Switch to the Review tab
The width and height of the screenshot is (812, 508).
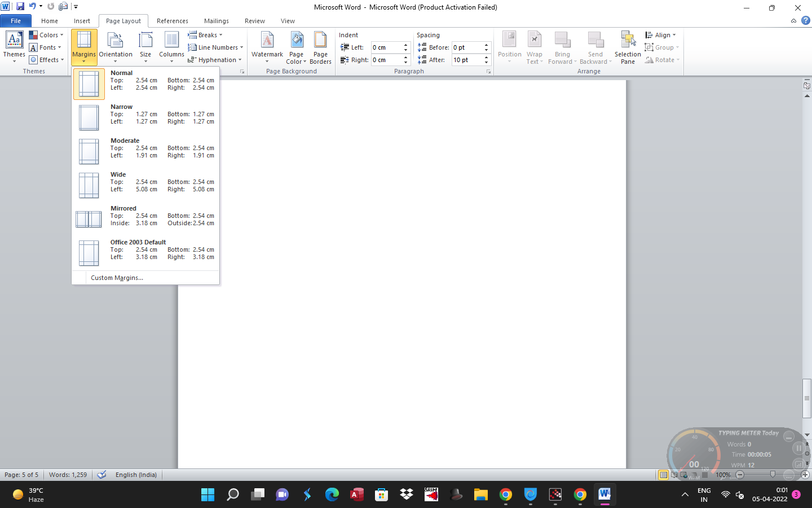point(255,21)
